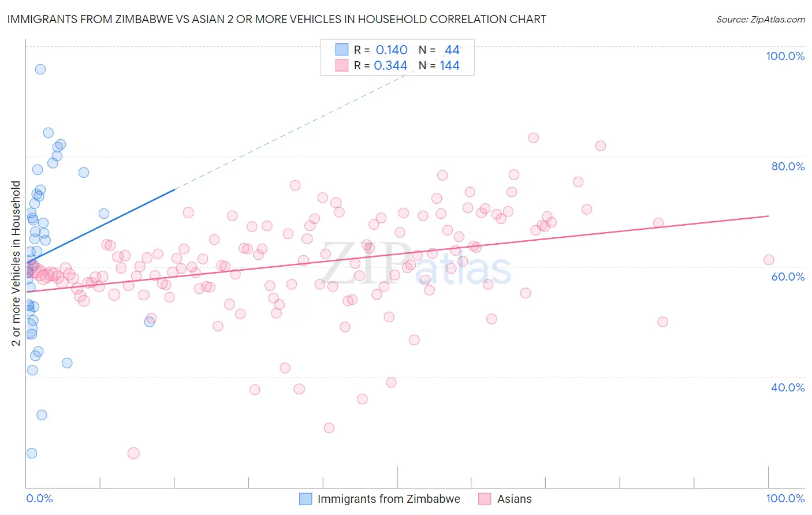
Task: Click the rightmost pink data point
Action: coord(769,260)
